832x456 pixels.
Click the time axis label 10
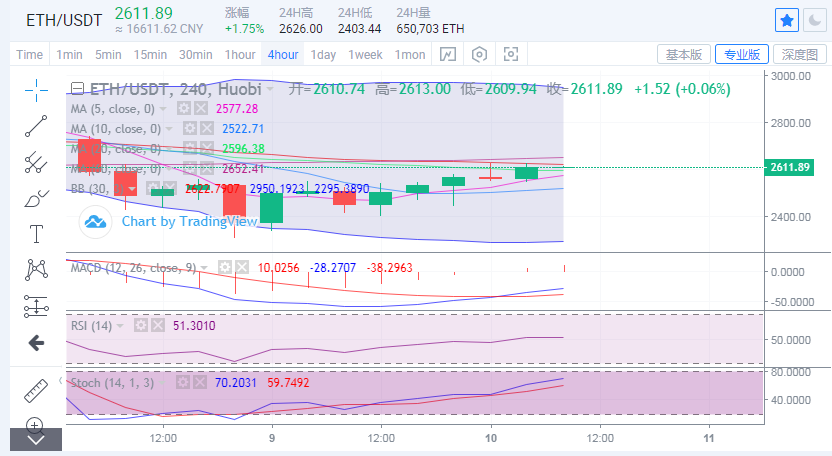click(x=491, y=438)
